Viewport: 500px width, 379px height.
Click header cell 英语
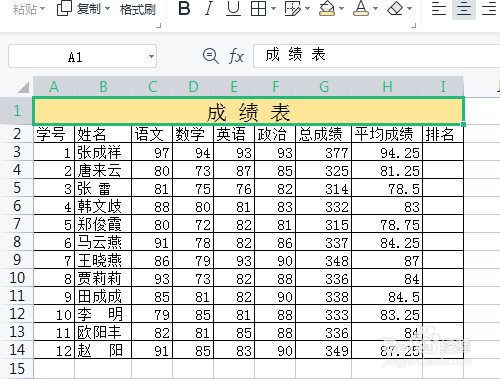234,134
